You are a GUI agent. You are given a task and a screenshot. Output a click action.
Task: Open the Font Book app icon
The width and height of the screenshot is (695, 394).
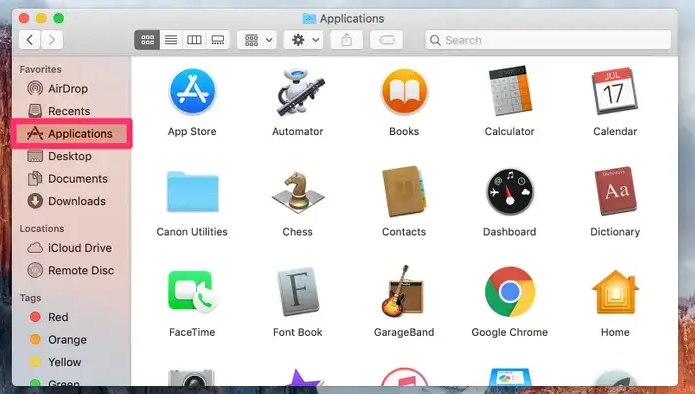(x=298, y=292)
